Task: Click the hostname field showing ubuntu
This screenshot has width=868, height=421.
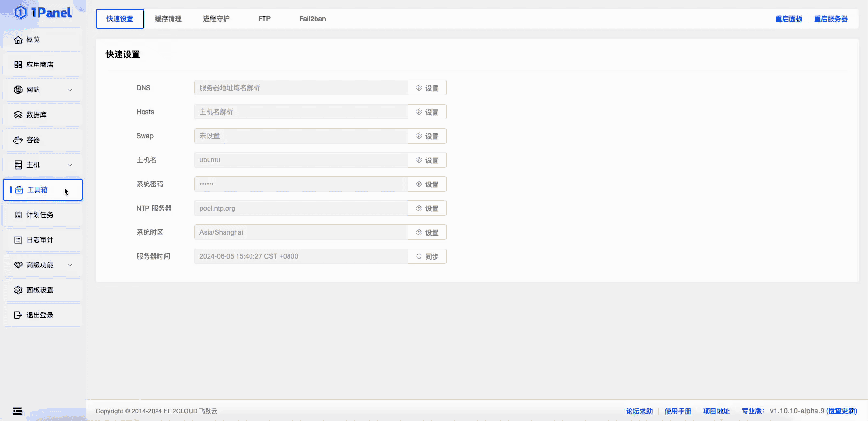Action: [x=301, y=160]
